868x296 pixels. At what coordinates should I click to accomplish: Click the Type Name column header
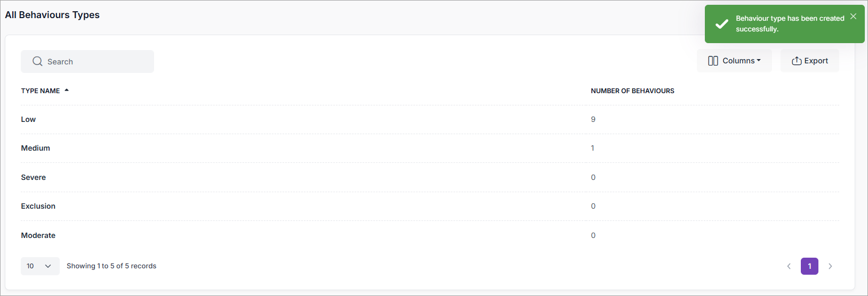click(x=41, y=91)
